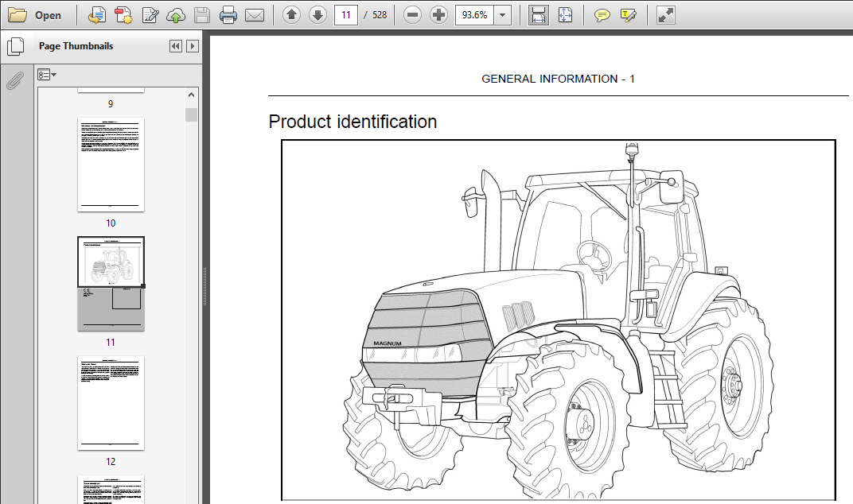Image resolution: width=853 pixels, height=504 pixels.
Task: Open a file with the Open button
Action: pos(34,15)
